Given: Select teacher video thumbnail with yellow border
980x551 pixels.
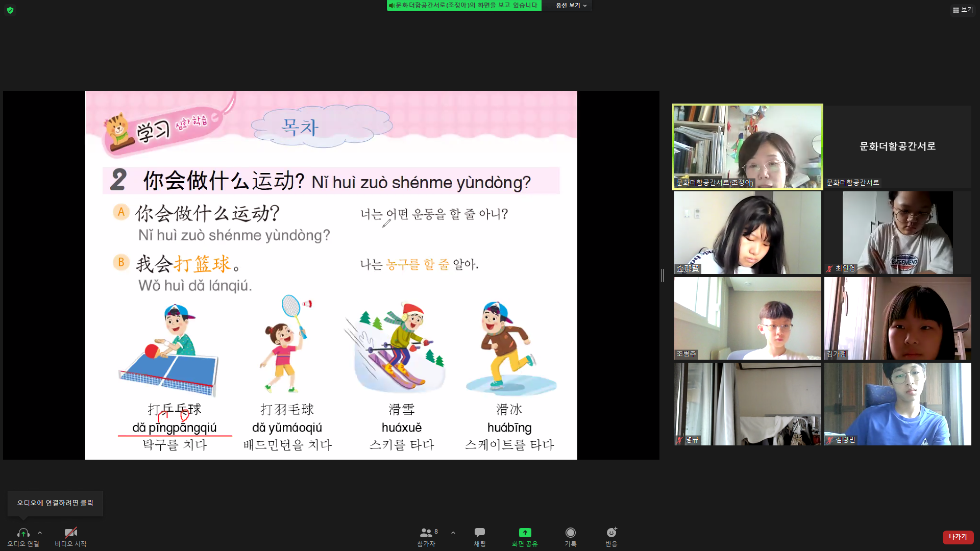Looking at the screenshot, I should point(747,147).
